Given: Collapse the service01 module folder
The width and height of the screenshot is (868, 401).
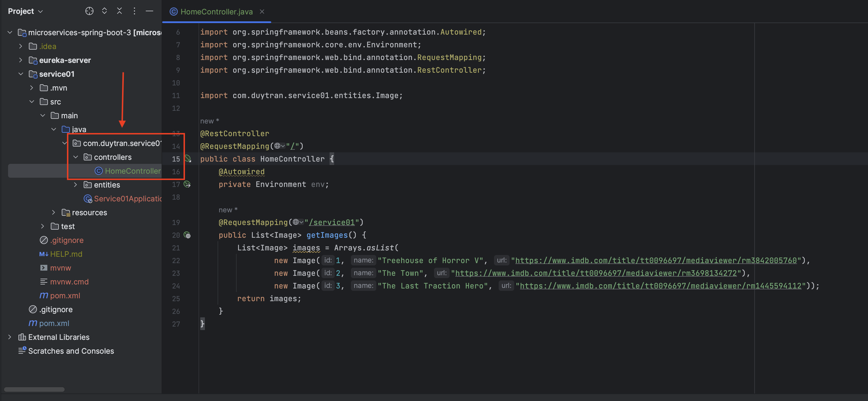Looking at the screenshot, I should (x=20, y=74).
